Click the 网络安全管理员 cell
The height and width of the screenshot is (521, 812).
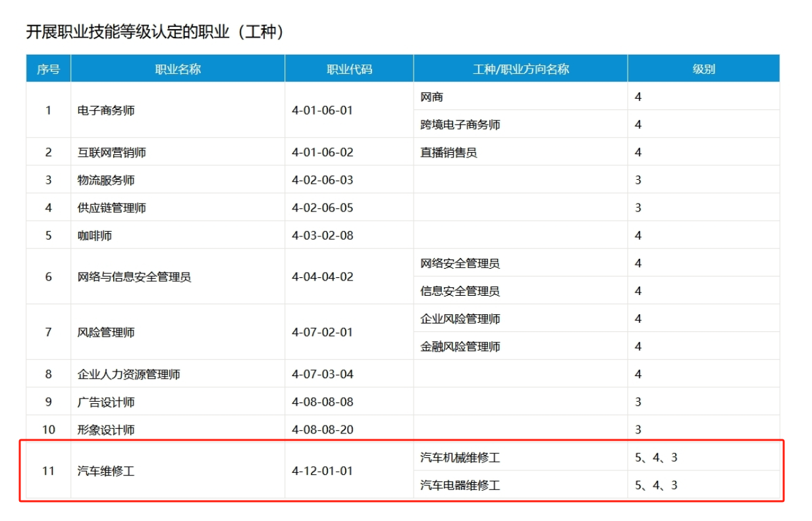point(460,263)
